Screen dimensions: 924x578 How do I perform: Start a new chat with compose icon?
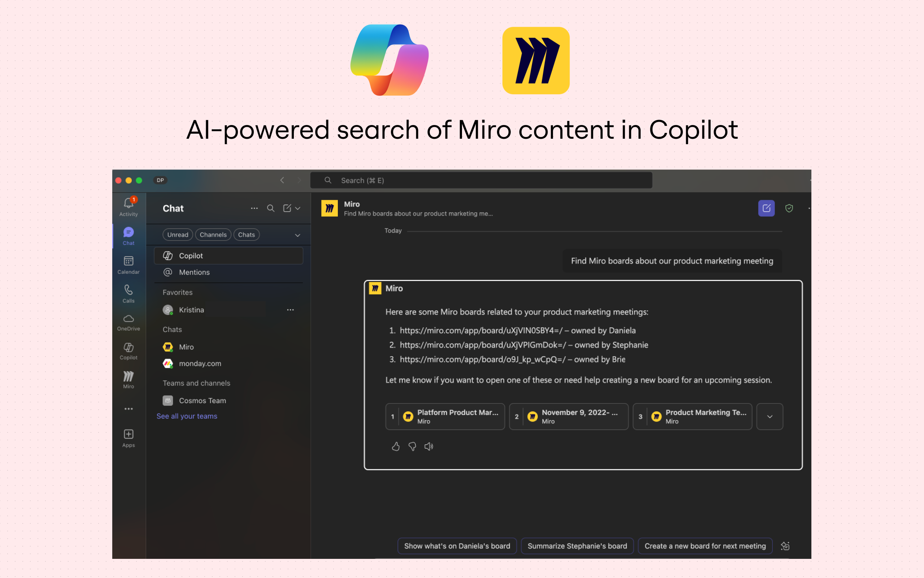287,208
